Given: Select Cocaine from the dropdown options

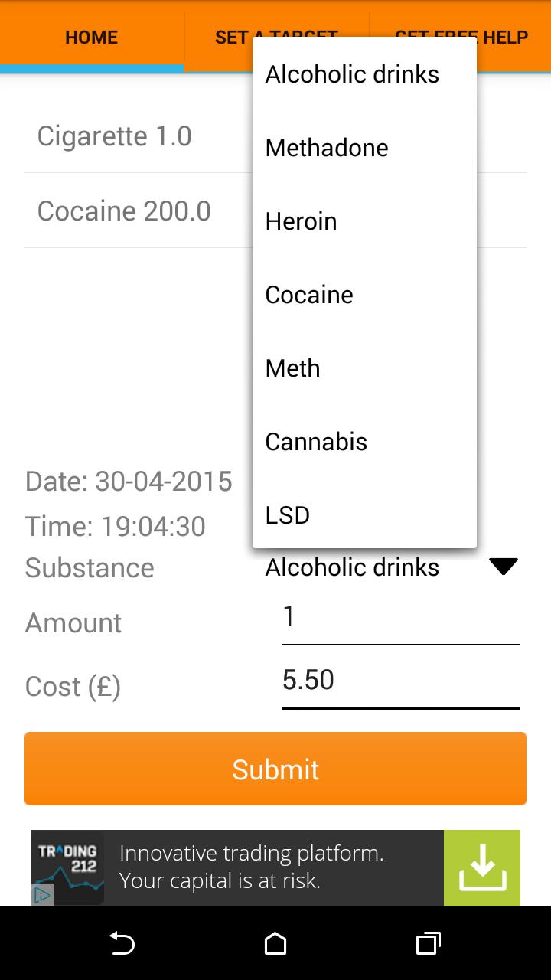Looking at the screenshot, I should coord(364,295).
